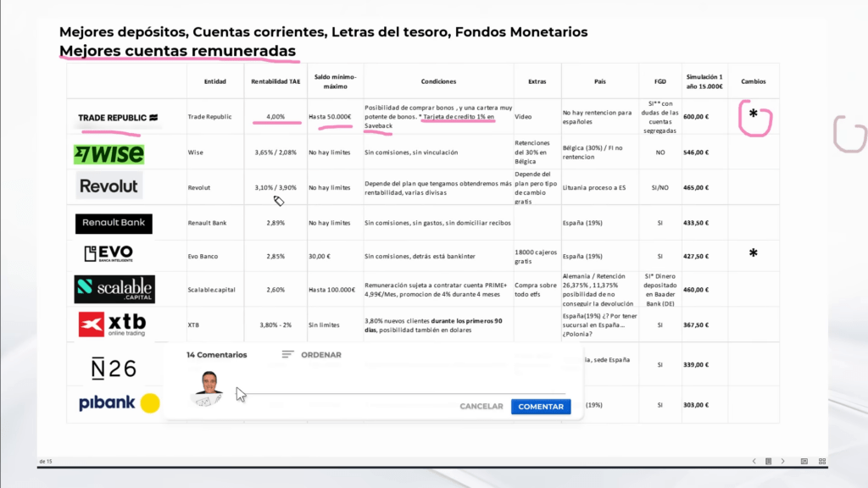Click the 'FGD' column header
Image resolution: width=868 pixels, height=488 pixels.
point(659,81)
